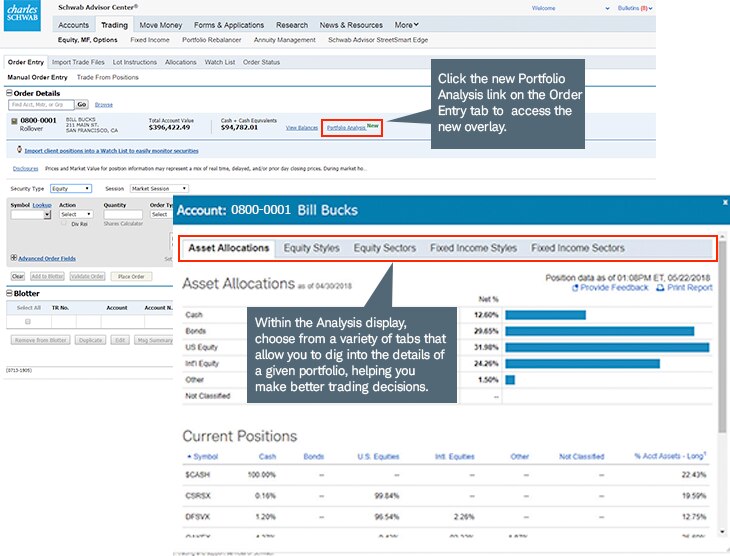Open the Disclosures link
Screen dimensions: 730x556
(26, 169)
